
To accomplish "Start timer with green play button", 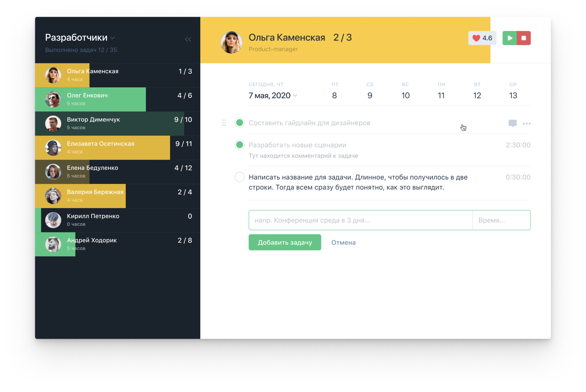I will click(510, 38).
